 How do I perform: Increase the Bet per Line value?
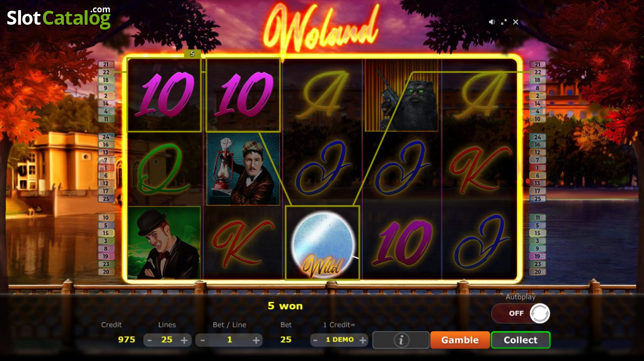click(x=256, y=340)
